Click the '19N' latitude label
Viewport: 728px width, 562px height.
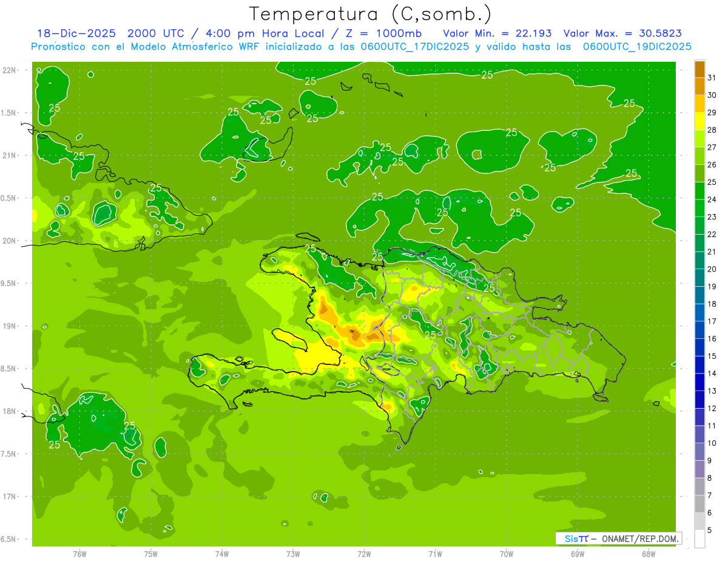tap(10, 326)
